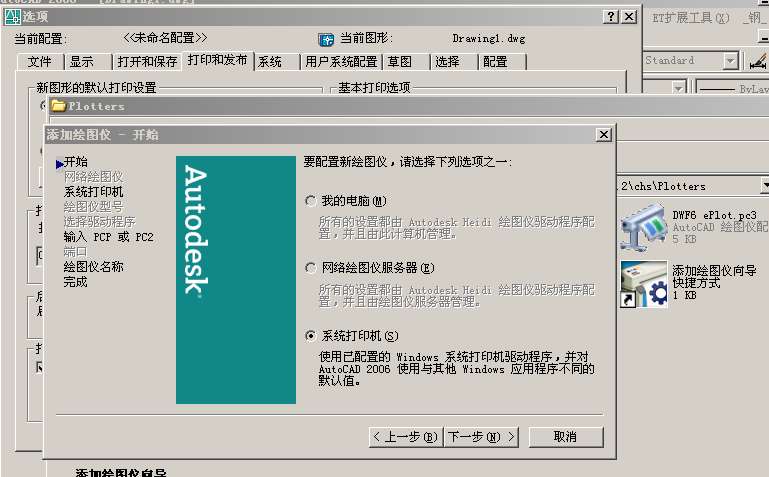
Task: Click the DWF6 ePlot.pc3 plotter icon
Action: coord(643,227)
